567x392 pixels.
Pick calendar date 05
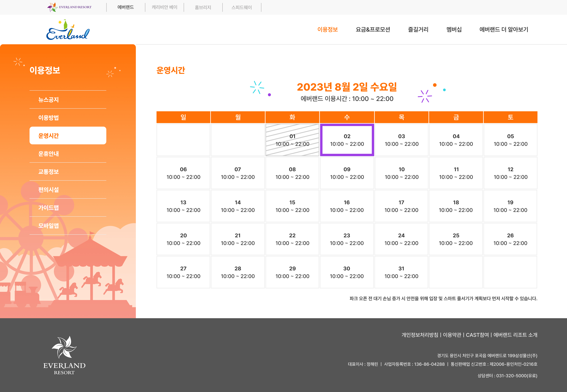[511, 140]
